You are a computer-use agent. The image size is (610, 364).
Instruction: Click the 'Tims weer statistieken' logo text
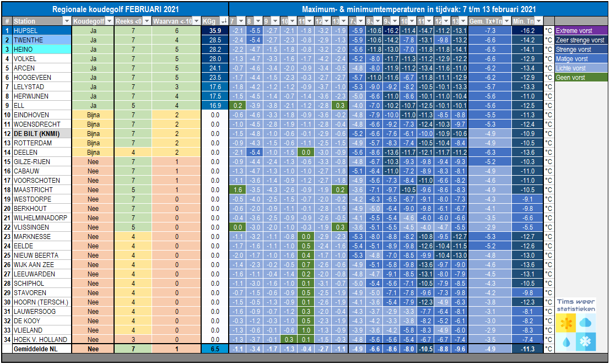coord(576,305)
